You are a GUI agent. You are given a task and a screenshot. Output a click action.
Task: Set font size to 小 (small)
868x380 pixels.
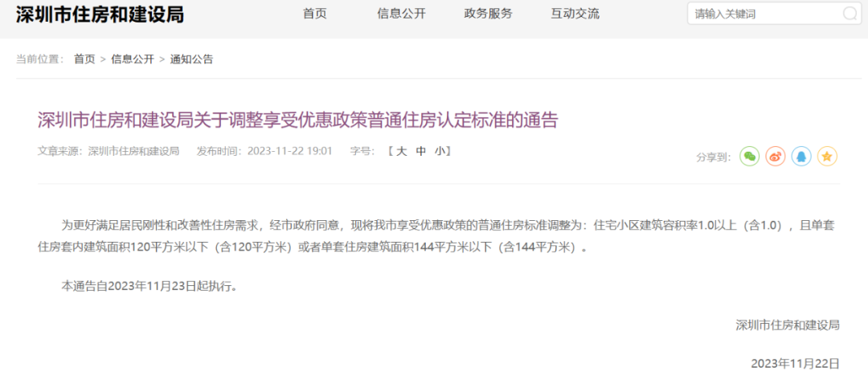coord(440,151)
